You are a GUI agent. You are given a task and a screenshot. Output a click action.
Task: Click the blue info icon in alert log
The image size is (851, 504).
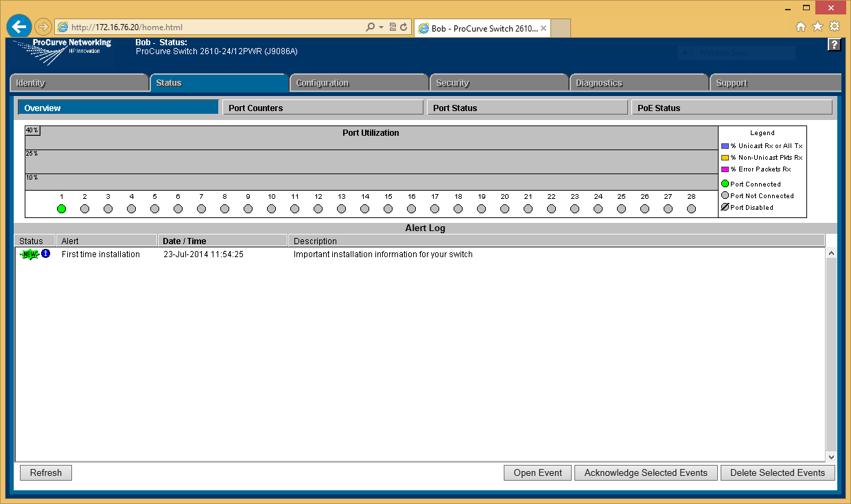pos(46,254)
